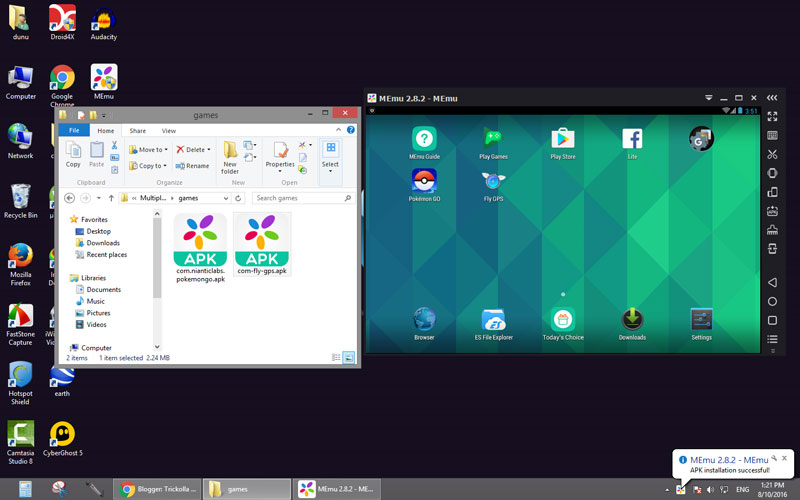Open Play Store in MEmu

562,142
